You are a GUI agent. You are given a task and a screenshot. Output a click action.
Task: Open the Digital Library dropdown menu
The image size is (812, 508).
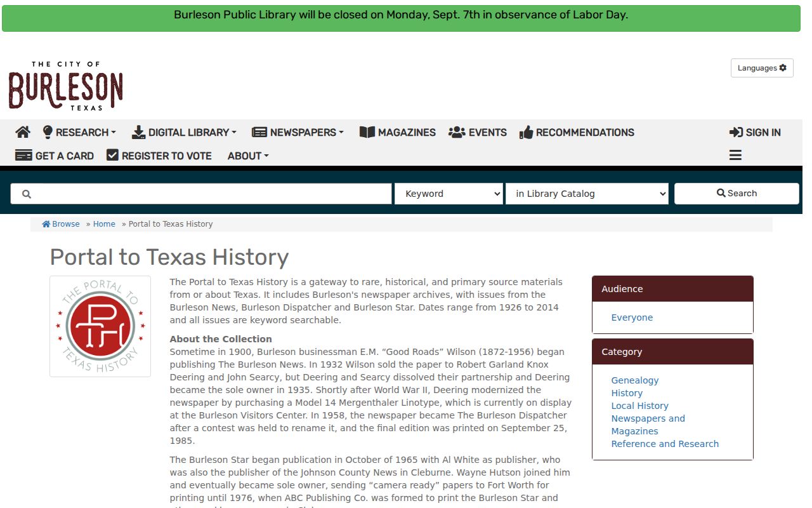click(184, 132)
